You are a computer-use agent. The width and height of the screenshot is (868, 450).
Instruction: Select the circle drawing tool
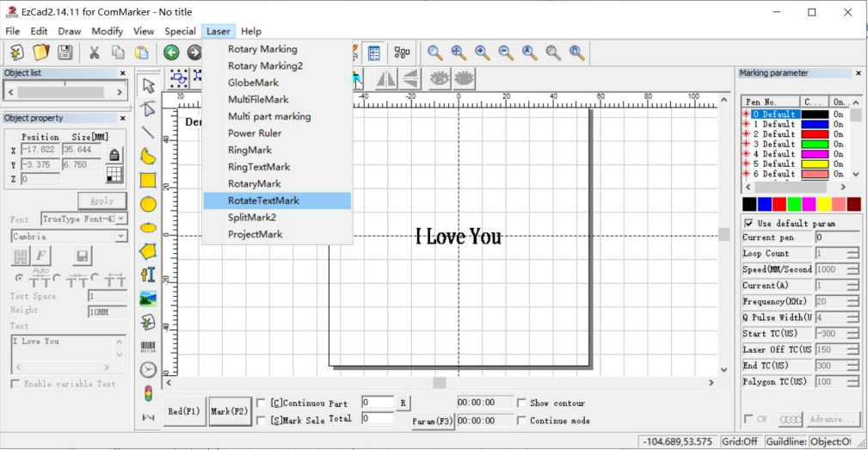click(x=148, y=204)
